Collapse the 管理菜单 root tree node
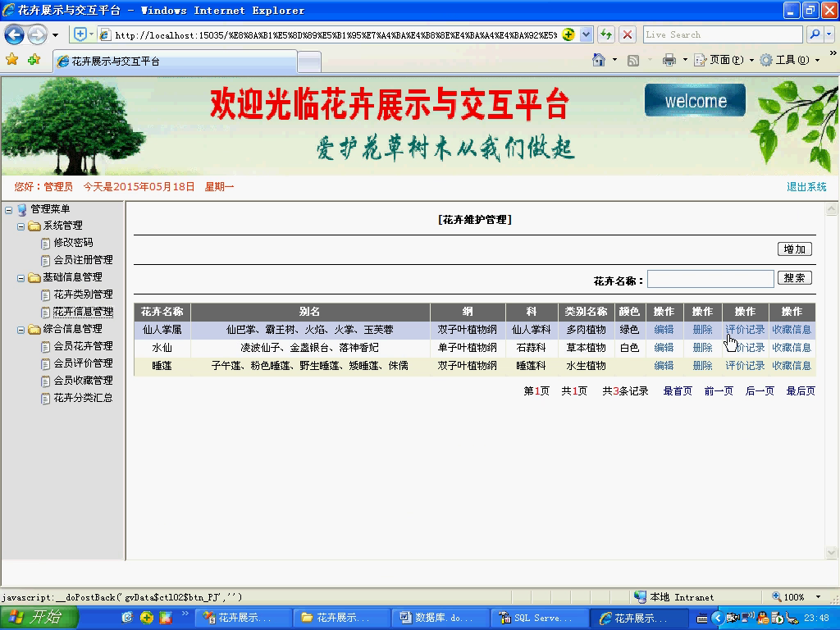 [8, 209]
